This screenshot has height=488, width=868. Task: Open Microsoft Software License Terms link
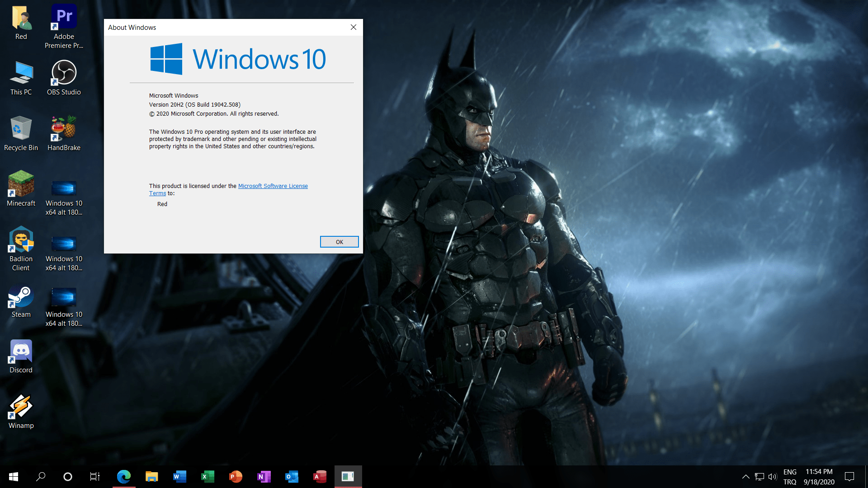pyautogui.click(x=273, y=186)
